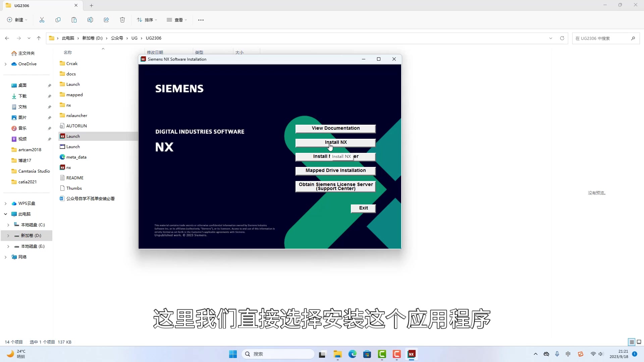Expand the WPS云盘 tree node
This screenshot has height=362, width=644.
(5, 203)
